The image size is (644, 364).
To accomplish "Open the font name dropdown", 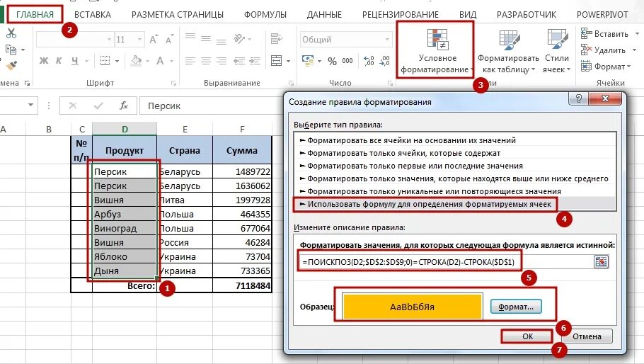I will pyautogui.click(x=109, y=40).
